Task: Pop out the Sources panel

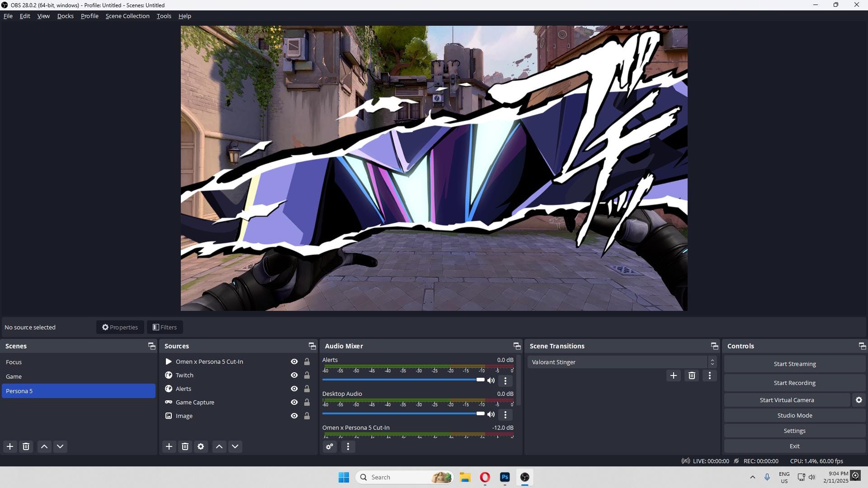Action: click(x=312, y=346)
